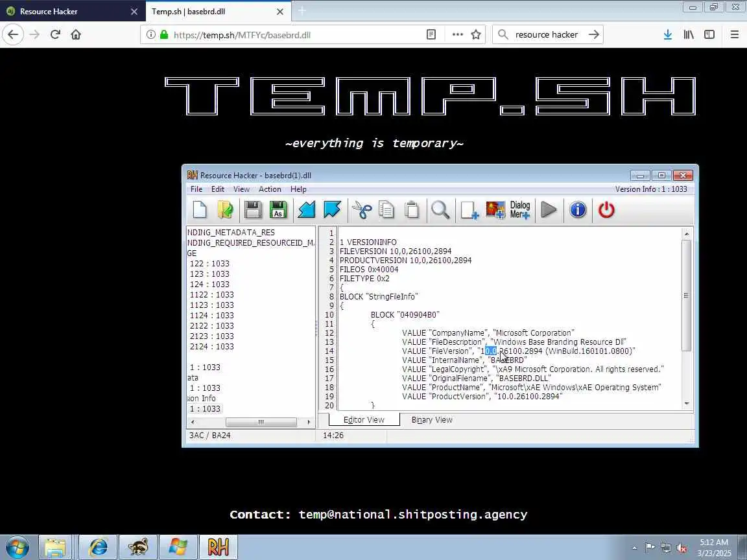Open the View menu

point(241,189)
